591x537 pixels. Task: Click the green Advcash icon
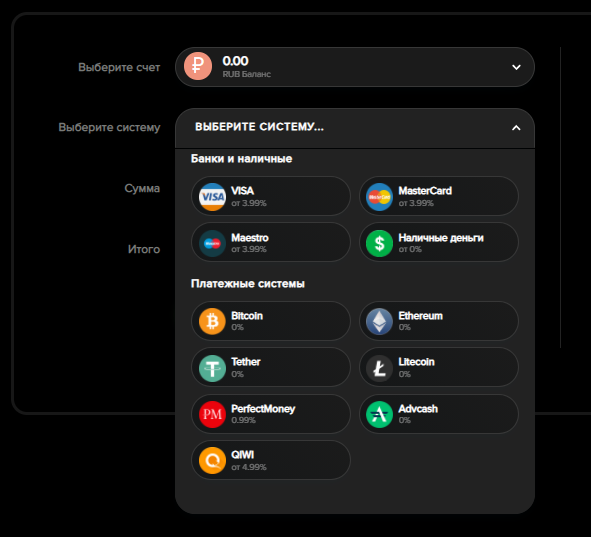click(x=379, y=414)
